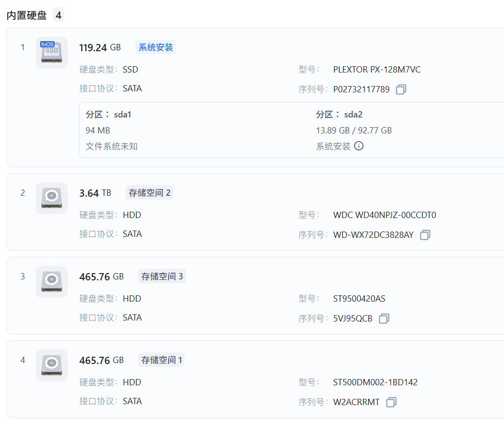
Task: Select capacity 119.24 GB
Action: point(100,47)
